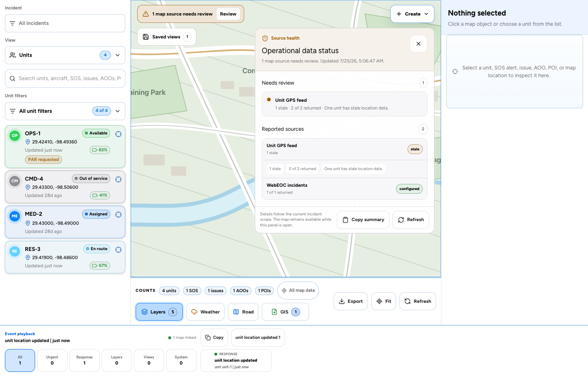Open the All incidents filter
Screen dimensions: 588x376
(x=65, y=23)
